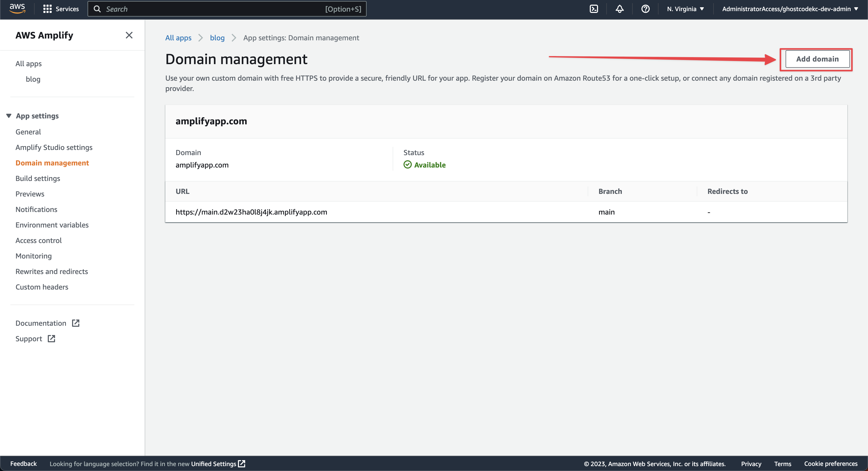868x471 pixels.
Task: Close the AWS Amplify sidebar
Action: pos(129,35)
